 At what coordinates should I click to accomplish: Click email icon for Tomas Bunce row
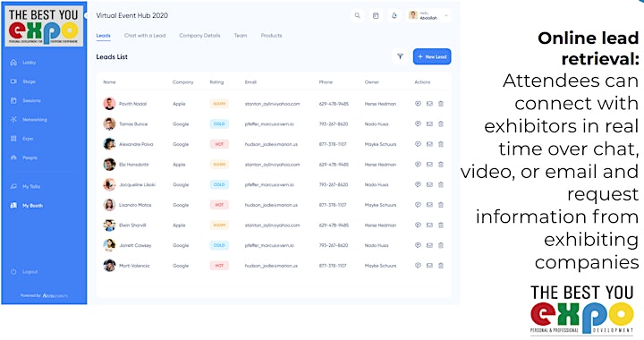(x=429, y=124)
